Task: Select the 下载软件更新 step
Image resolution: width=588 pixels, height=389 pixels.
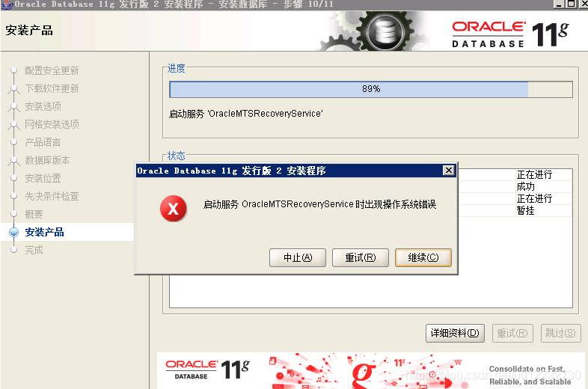Action: point(52,88)
